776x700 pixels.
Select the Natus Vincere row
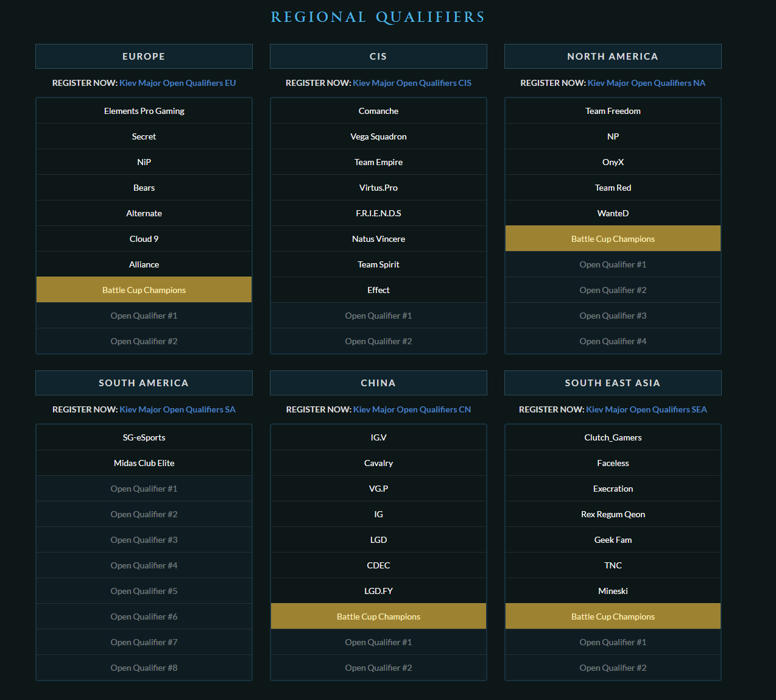378,239
